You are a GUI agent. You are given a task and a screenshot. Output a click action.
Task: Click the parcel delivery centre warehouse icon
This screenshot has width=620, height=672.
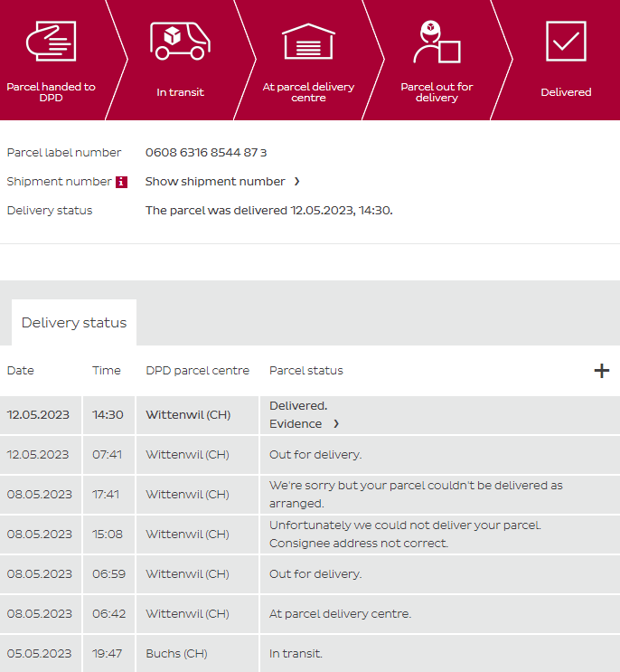pyautogui.click(x=308, y=41)
